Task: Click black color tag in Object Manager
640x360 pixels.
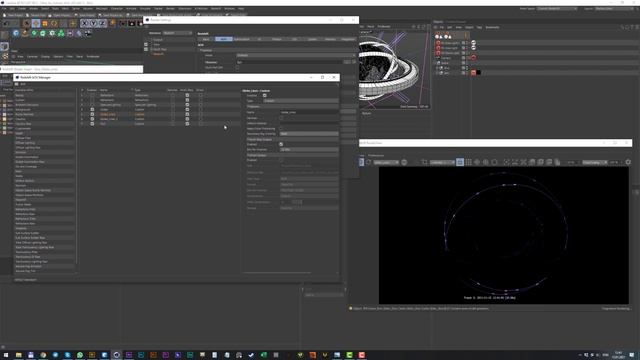Action: click(x=478, y=73)
